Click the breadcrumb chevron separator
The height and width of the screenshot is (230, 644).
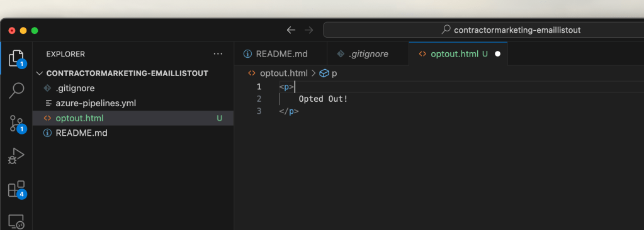coord(314,74)
